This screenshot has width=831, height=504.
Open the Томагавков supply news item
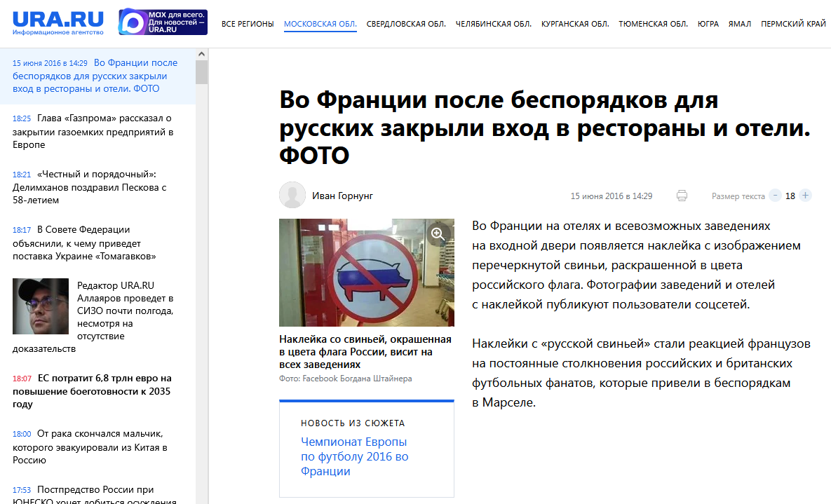click(x=85, y=243)
